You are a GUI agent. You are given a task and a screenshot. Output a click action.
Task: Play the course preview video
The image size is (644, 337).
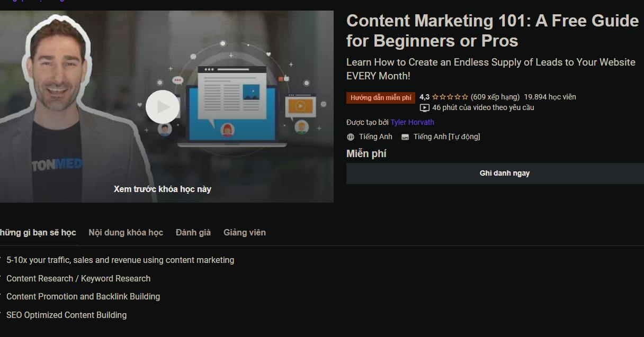point(163,106)
